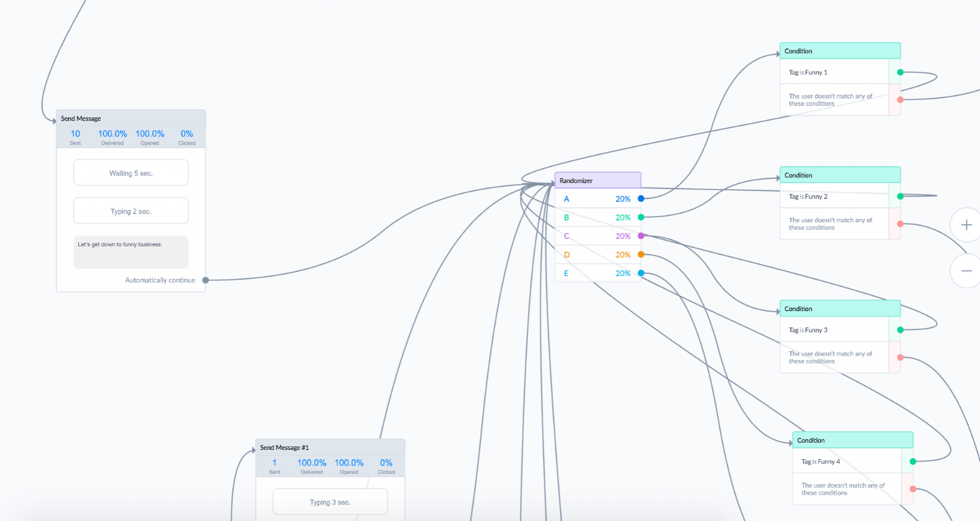Screen dimensions: 980x521
Task: Click 0% Clicked stat in Send Message
Action: (187, 137)
